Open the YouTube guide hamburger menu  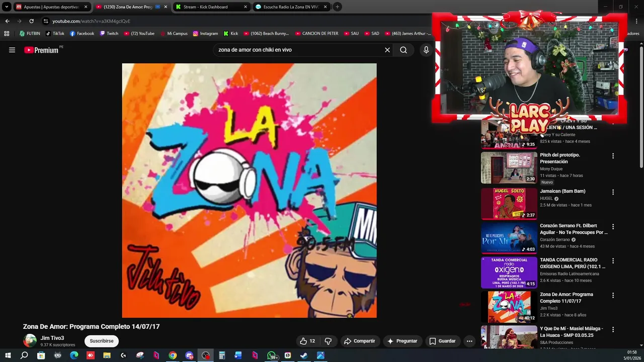12,50
